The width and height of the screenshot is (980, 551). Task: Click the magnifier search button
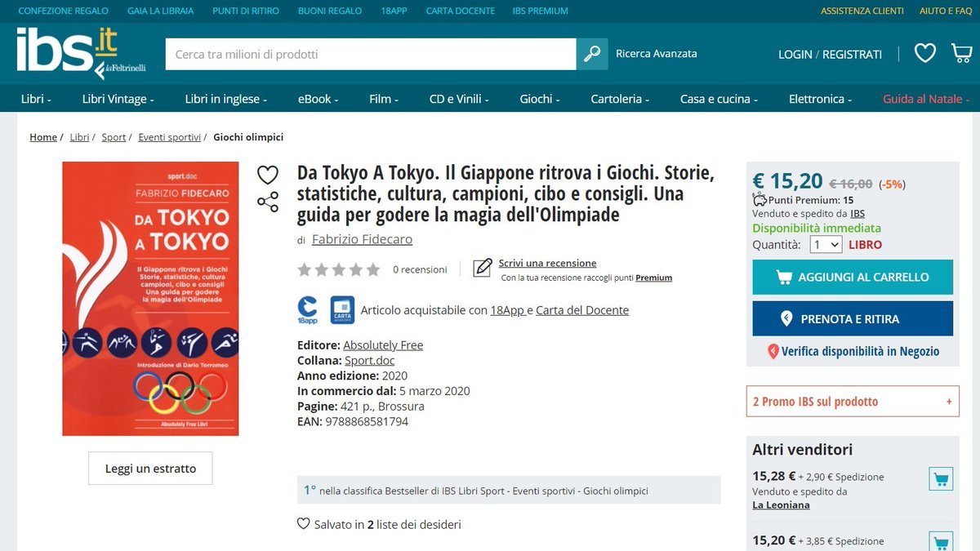point(592,54)
